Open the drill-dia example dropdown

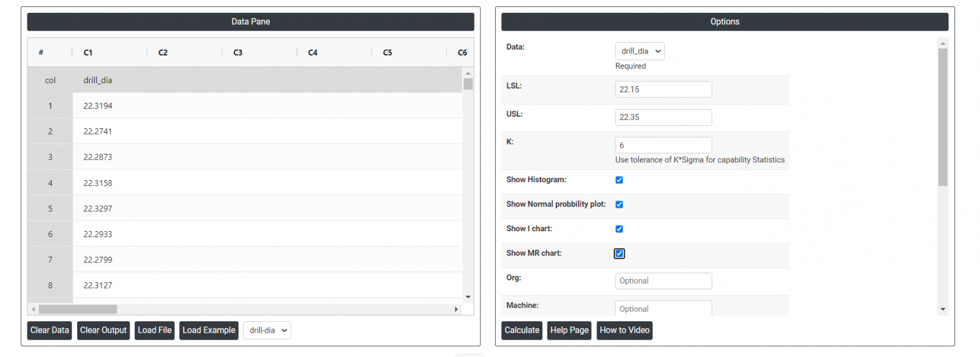pos(267,330)
